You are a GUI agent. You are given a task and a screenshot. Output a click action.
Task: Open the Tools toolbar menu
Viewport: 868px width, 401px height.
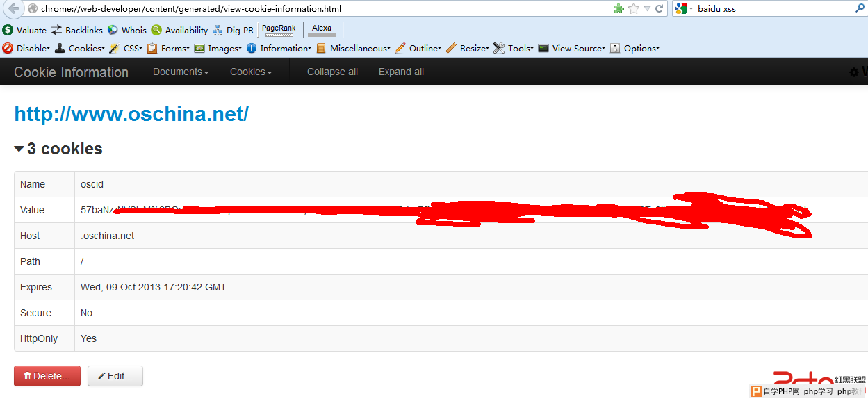pos(514,48)
